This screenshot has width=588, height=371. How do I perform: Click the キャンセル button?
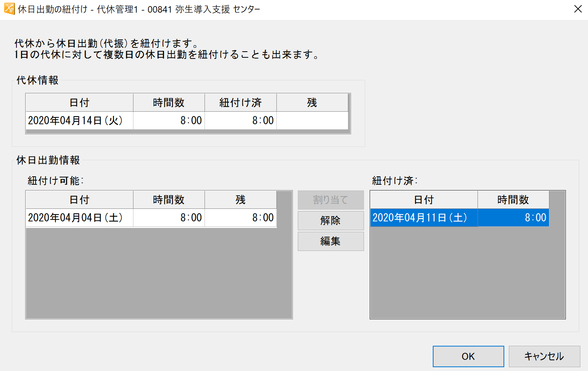click(544, 356)
